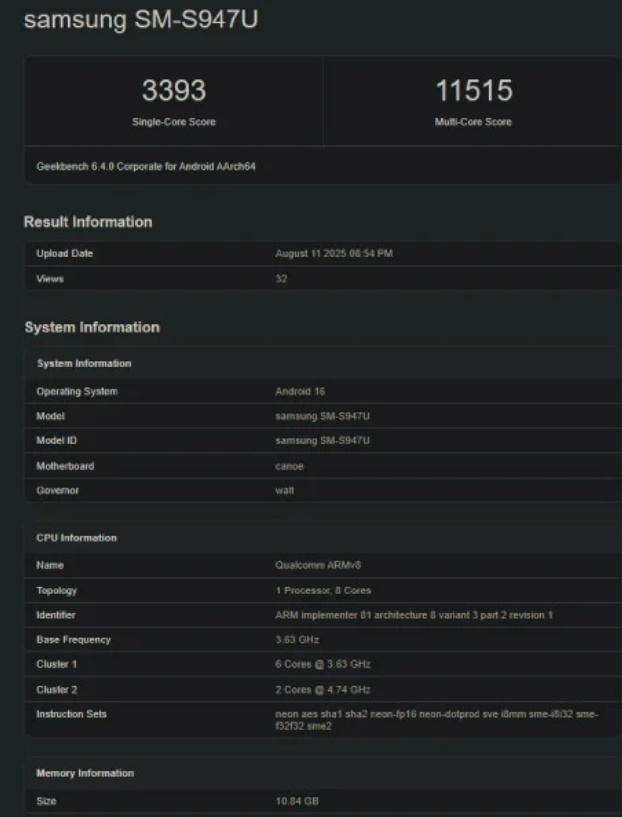Select the 3393 single-core score value

(x=173, y=90)
